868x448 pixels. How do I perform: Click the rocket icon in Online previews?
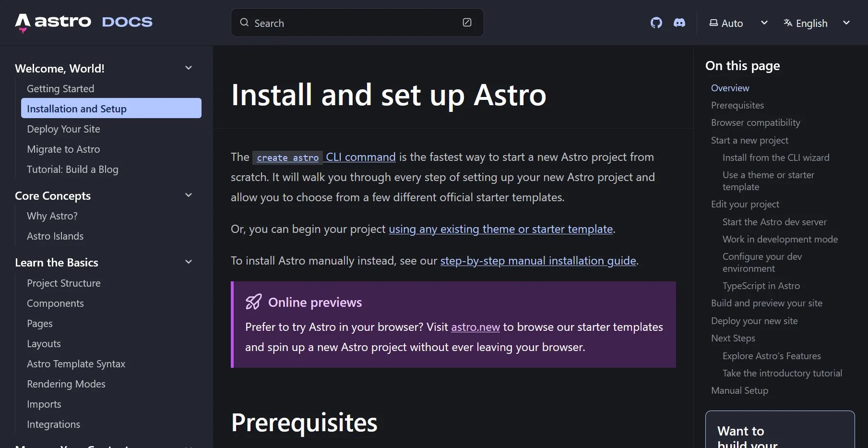click(254, 302)
